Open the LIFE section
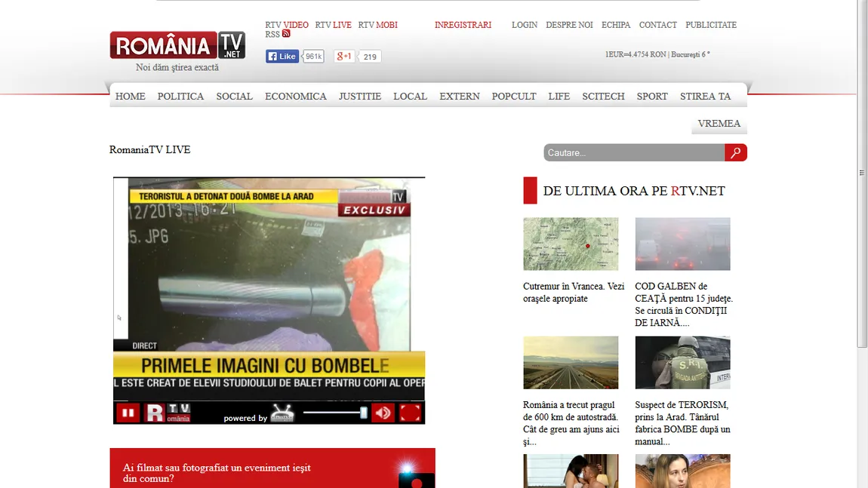This screenshot has width=868, height=488. (x=559, y=97)
